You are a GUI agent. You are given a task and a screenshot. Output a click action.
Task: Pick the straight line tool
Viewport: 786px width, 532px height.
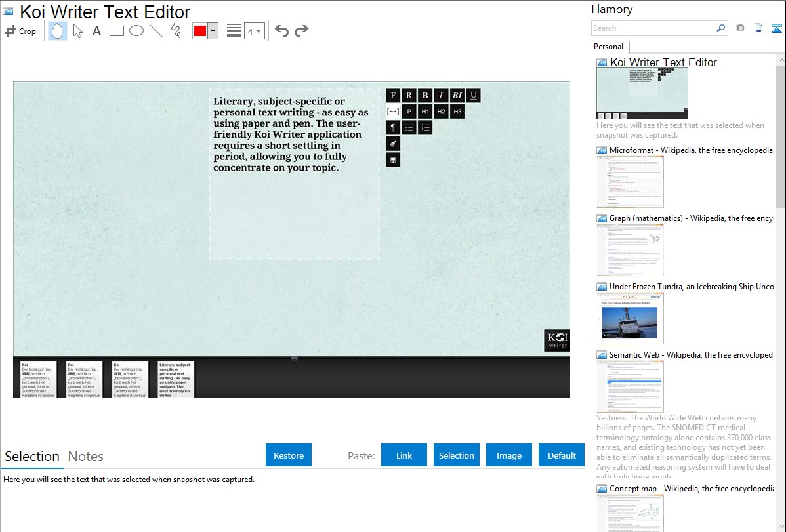tap(156, 31)
